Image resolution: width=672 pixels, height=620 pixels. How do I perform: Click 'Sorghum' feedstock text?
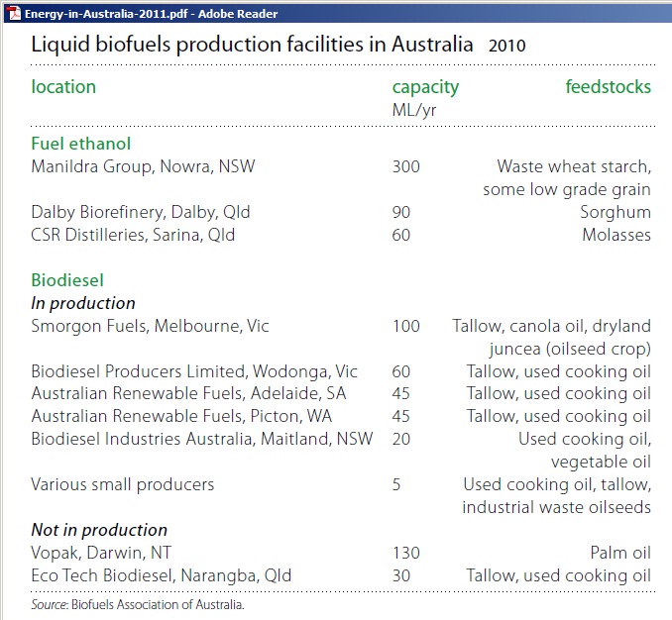pyautogui.click(x=616, y=212)
